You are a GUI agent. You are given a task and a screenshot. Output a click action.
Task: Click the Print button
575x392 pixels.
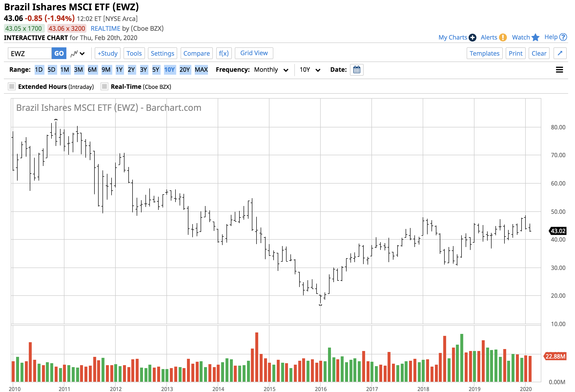pos(515,53)
